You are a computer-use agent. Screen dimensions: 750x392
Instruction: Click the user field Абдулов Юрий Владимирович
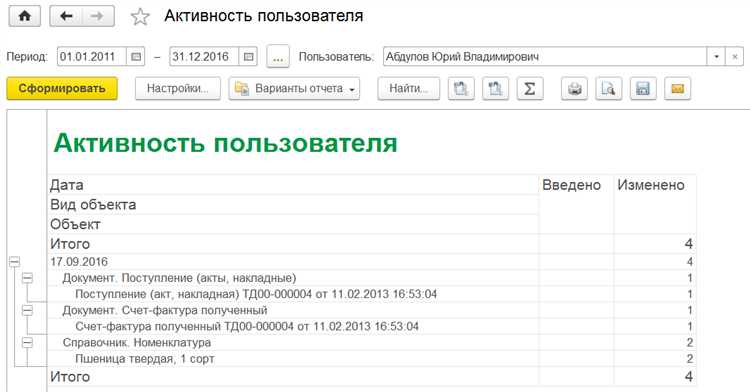coord(545,57)
